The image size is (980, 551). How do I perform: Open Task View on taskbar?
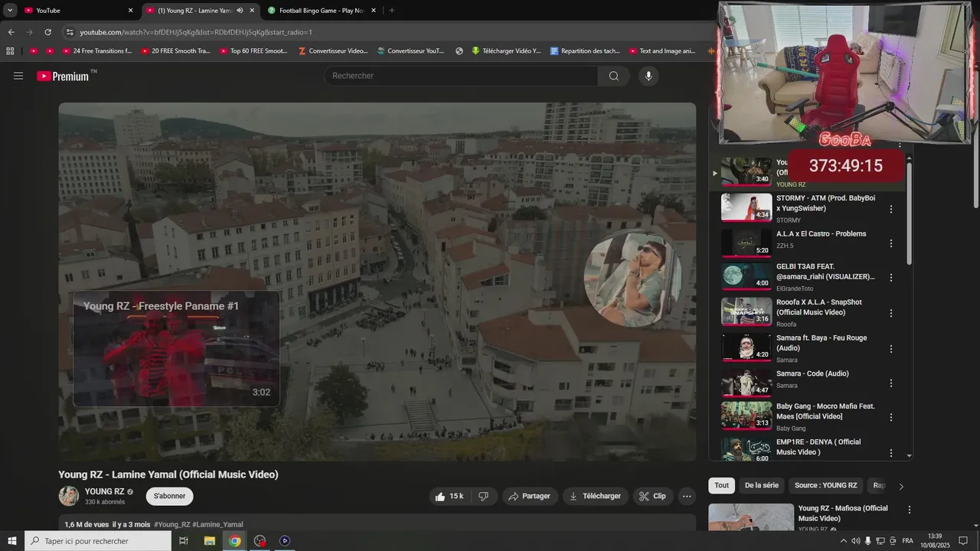(x=183, y=540)
